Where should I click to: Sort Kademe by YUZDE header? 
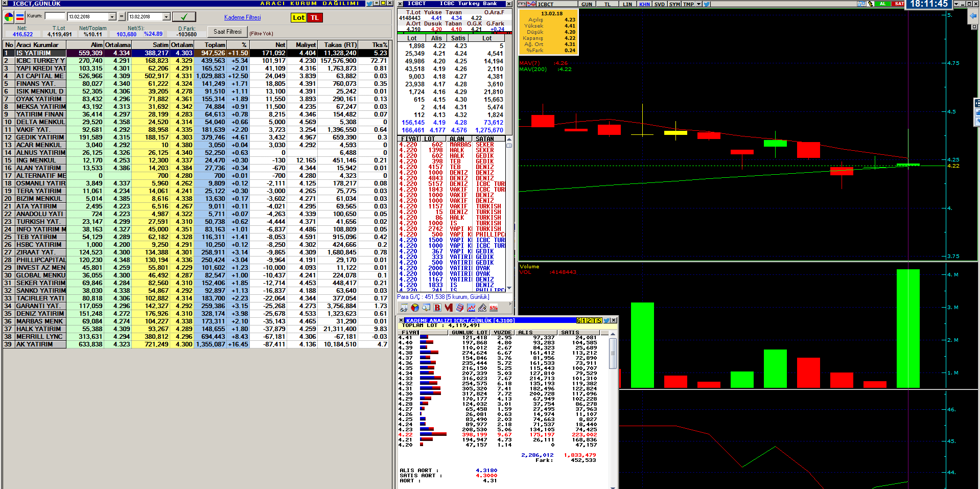(x=503, y=333)
